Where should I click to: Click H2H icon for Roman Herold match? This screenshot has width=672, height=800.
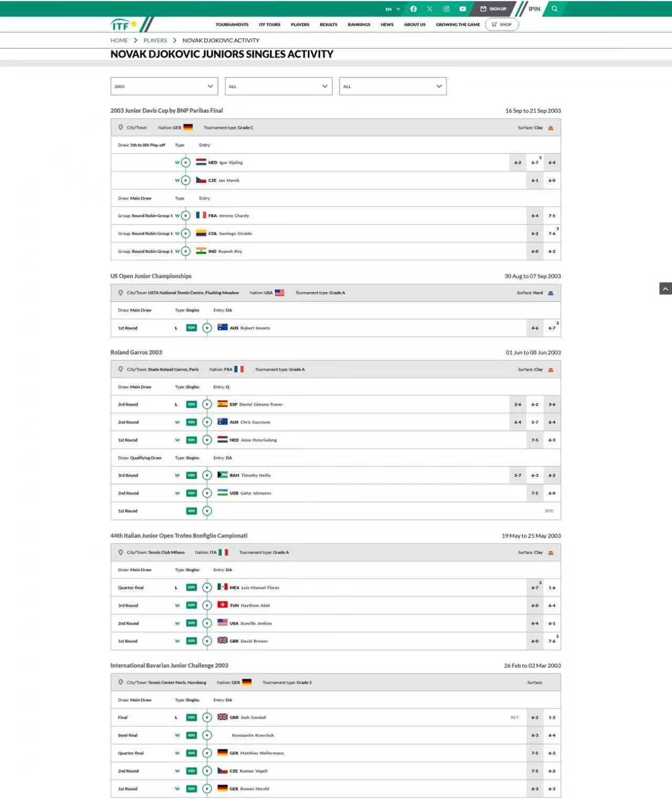click(192, 789)
